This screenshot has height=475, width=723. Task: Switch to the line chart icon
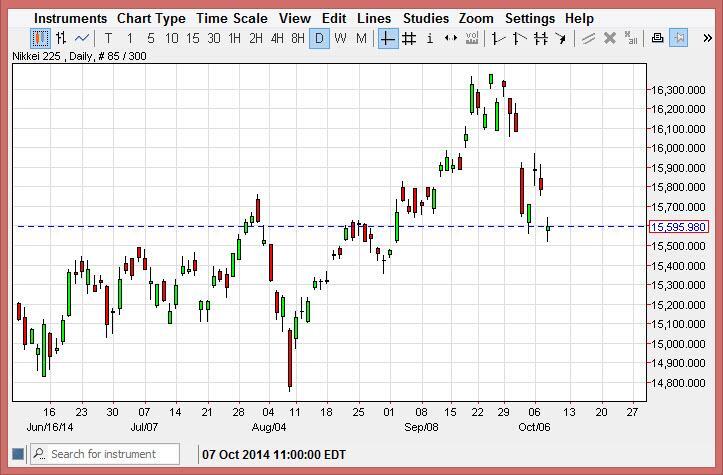coord(83,39)
